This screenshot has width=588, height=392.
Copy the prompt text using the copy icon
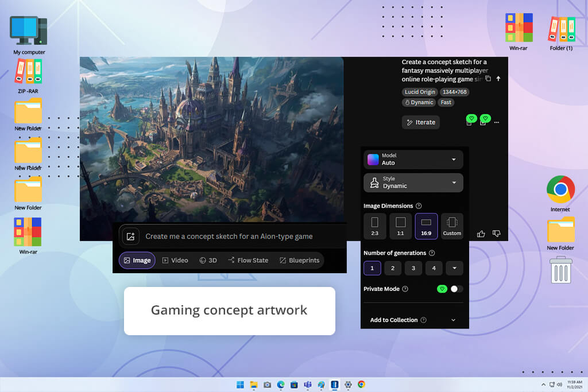click(488, 79)
